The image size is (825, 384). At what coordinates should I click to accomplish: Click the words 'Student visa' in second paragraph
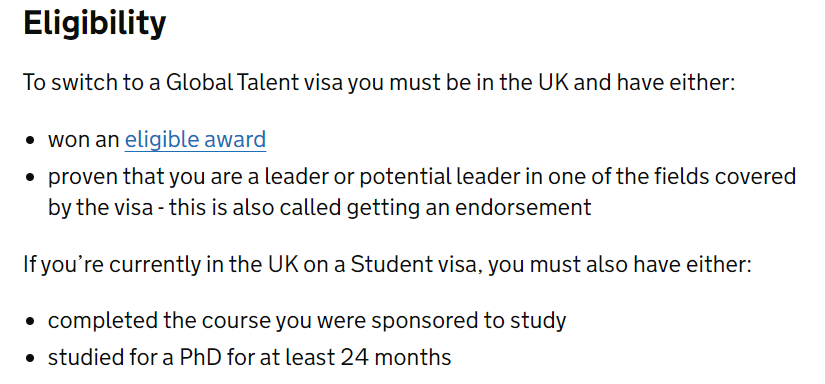[416, 264]
